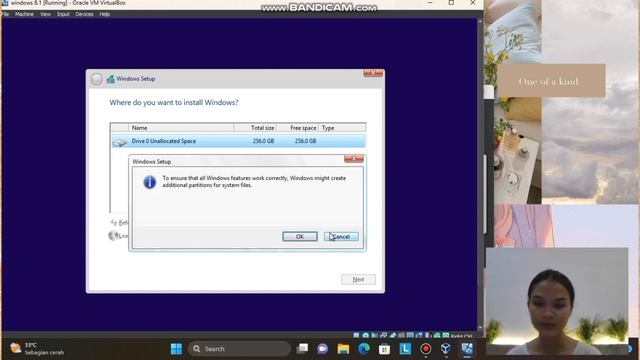This screenshot has height=360, width=640.
Task: Click the Total size column header
Action: point(256,128)
